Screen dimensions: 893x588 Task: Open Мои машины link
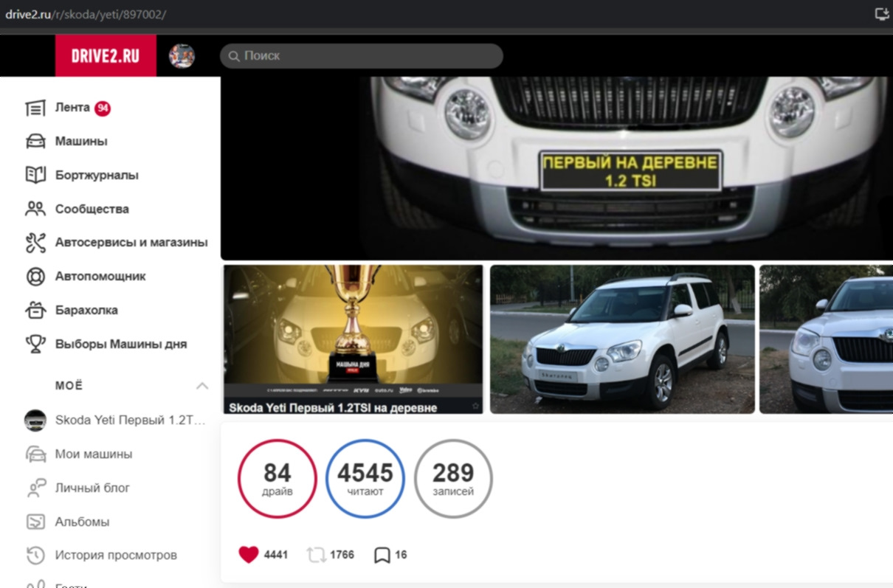point(94,454)
